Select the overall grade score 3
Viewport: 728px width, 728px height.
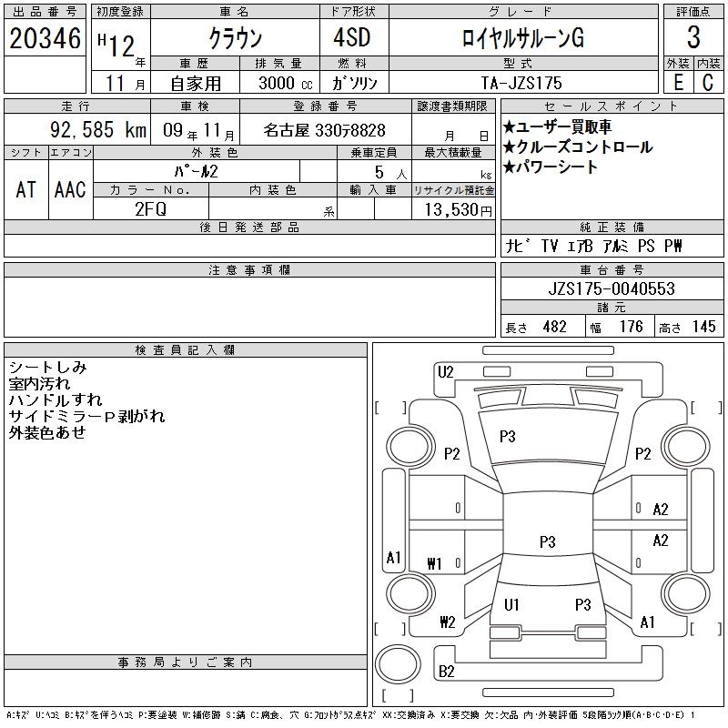click(x=693, y=38)
